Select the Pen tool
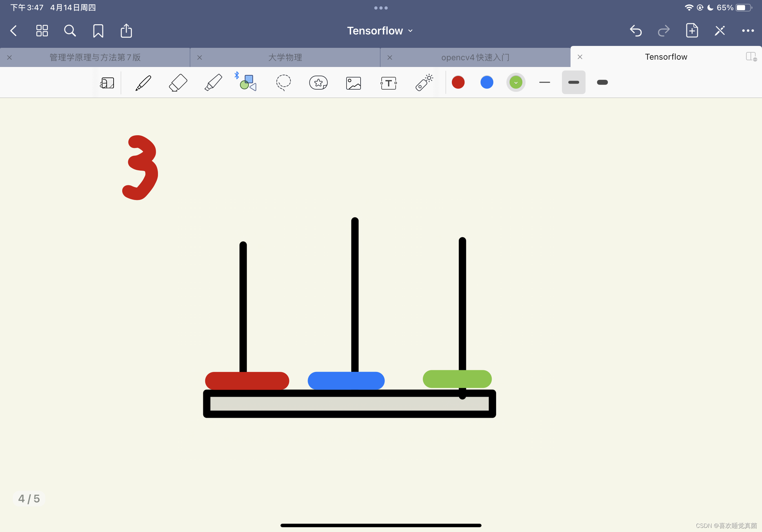This screenshot has width=762, height=532. tap(143, 83)
